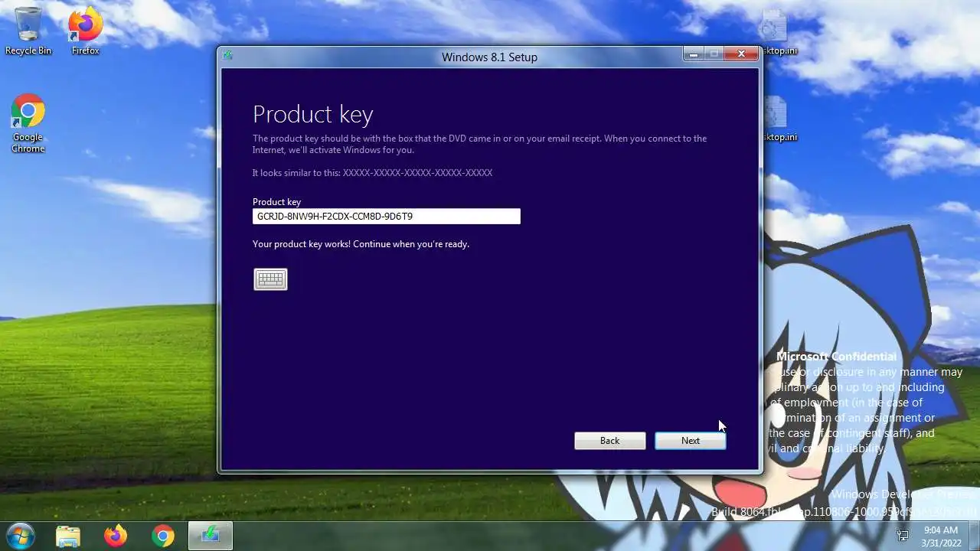Open the Windows Start orb
Viewport: 980px width, 551px height.
tap(20, 536)
